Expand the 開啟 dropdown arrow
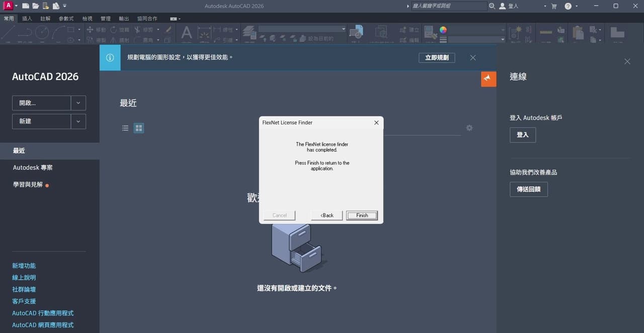This screenshot has width=644, height=333. (78, 103)
